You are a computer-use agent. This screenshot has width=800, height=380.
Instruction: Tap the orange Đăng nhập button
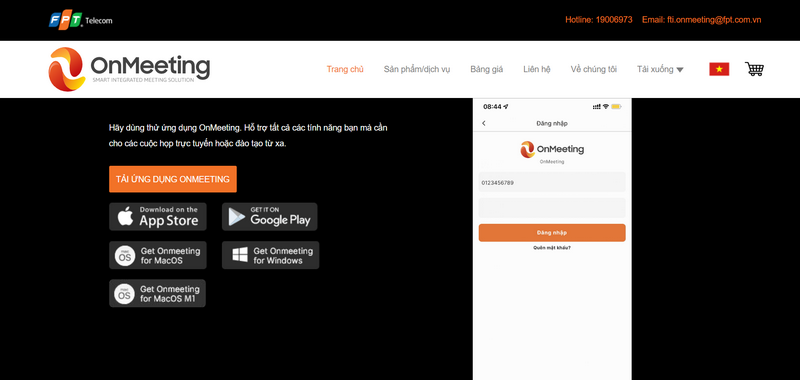(552, 233)
